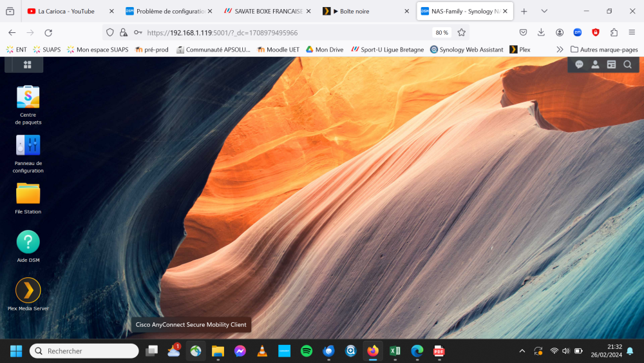Screen dimensions: 644x363
Task: Switch to Boîte noire tab
Action: (x=354, y=11)
